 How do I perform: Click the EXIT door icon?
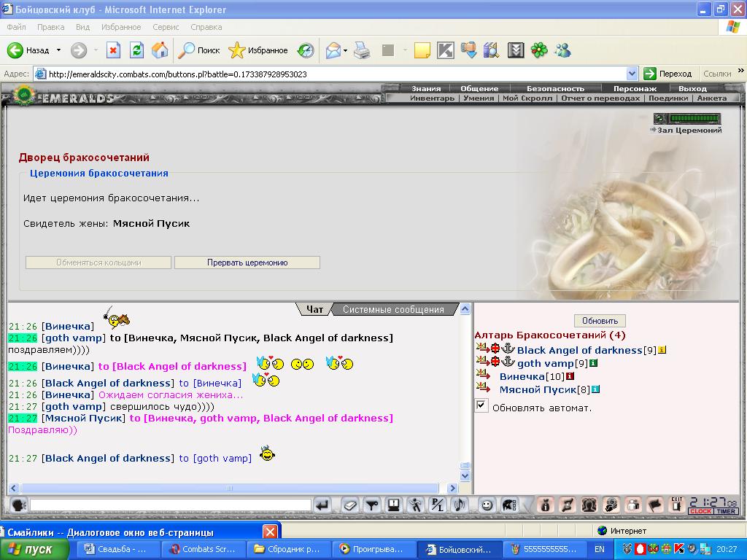677,505
